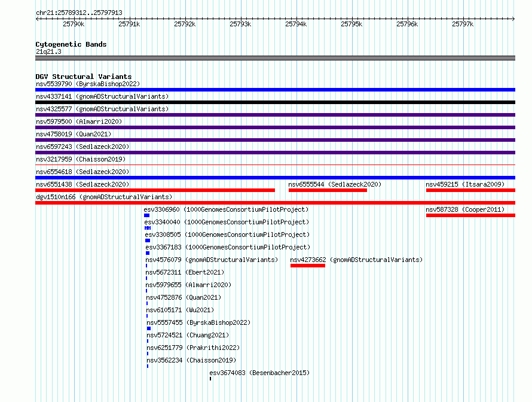Click the esv3340040 1000Genomes label
This screenshot has width=532, height=402.
click(227, 222)
